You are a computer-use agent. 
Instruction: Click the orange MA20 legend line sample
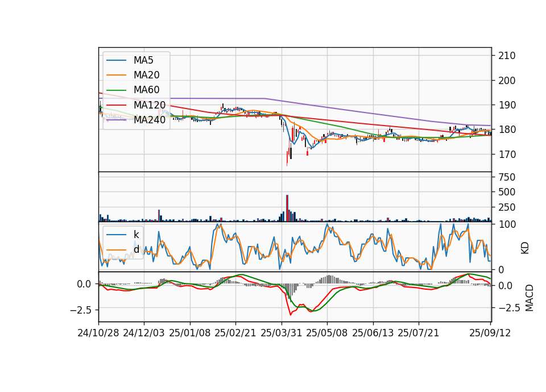(x=117, y=75)
